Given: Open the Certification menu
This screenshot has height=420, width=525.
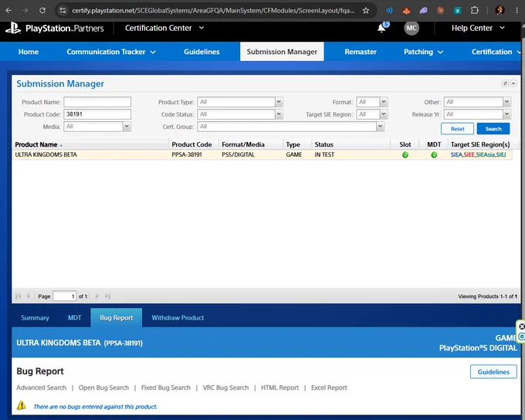Looking at the screenshot, I should [496, 52].
